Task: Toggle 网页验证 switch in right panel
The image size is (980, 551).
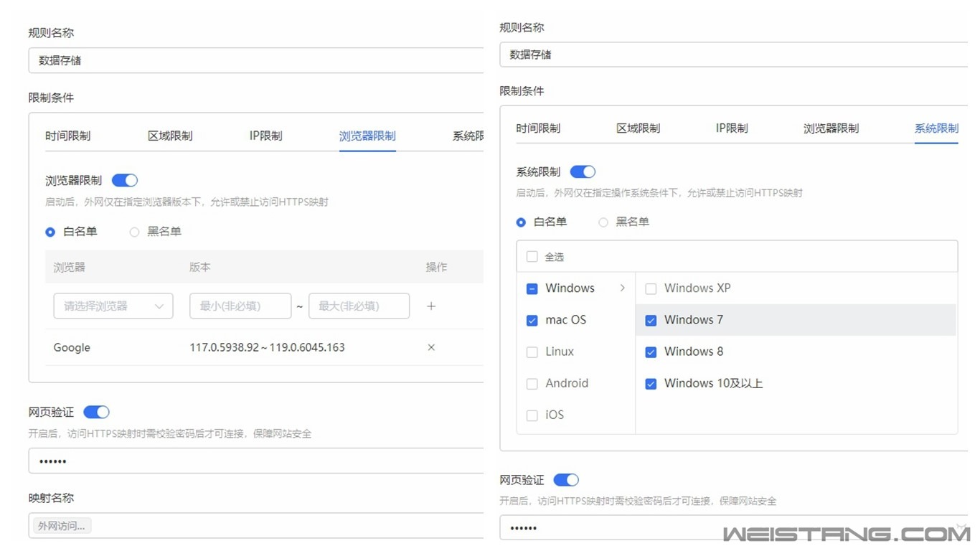Action: pos(566,480)
